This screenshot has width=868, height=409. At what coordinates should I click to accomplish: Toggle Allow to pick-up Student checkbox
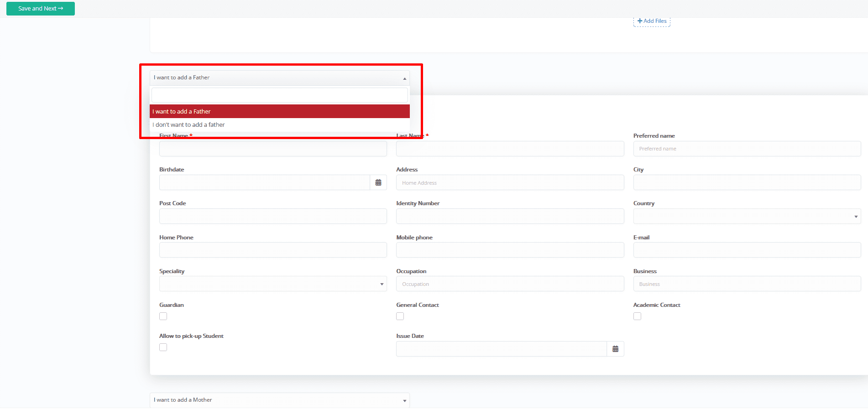[163, 347]
